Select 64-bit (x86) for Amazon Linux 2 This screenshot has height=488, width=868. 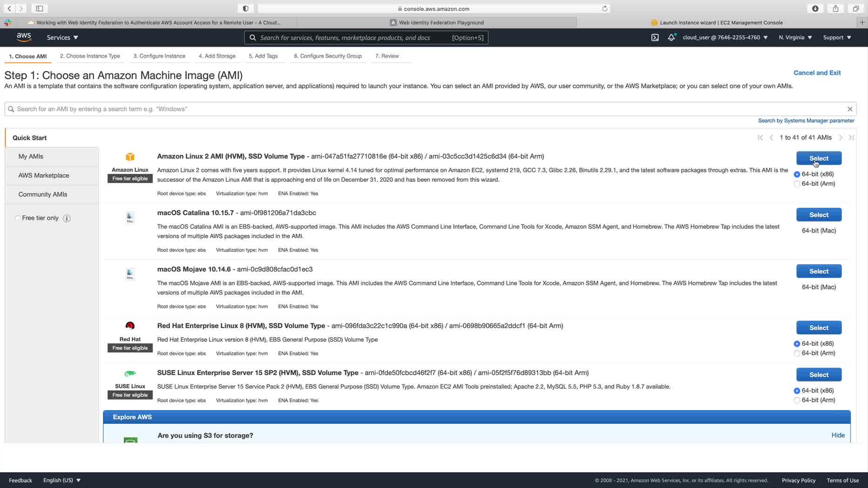797,174
